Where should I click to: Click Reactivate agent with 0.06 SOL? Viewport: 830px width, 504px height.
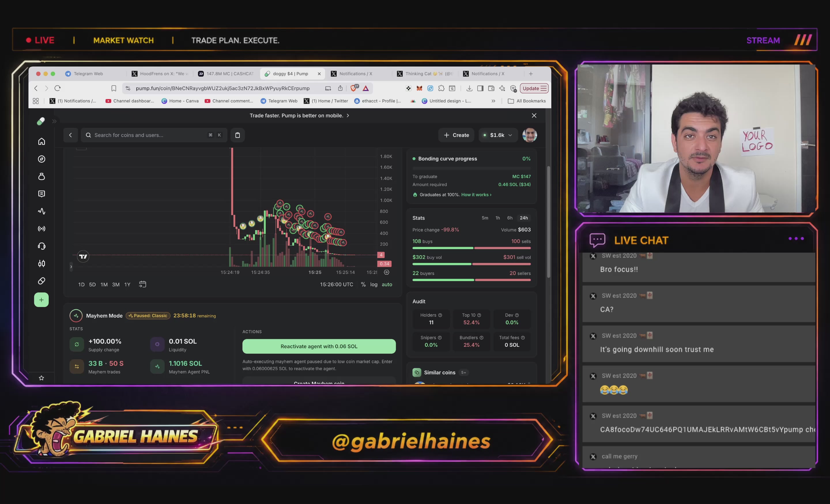(x=319, y=346)
